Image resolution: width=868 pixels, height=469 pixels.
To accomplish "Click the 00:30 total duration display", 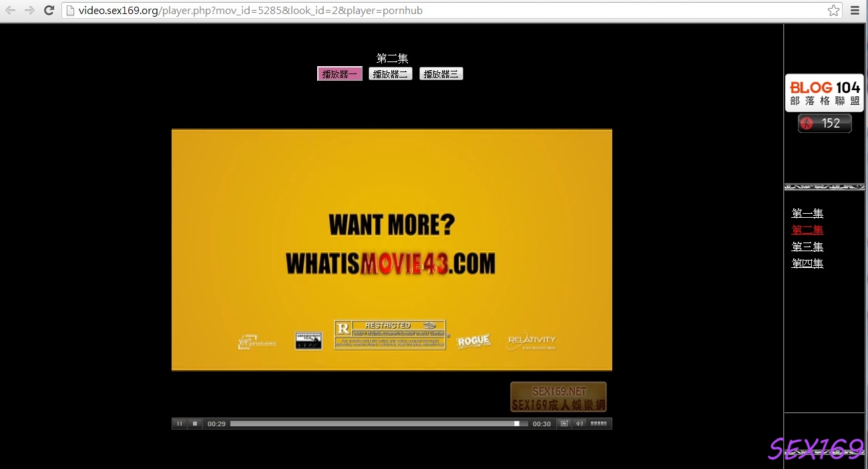I will 541,424.
